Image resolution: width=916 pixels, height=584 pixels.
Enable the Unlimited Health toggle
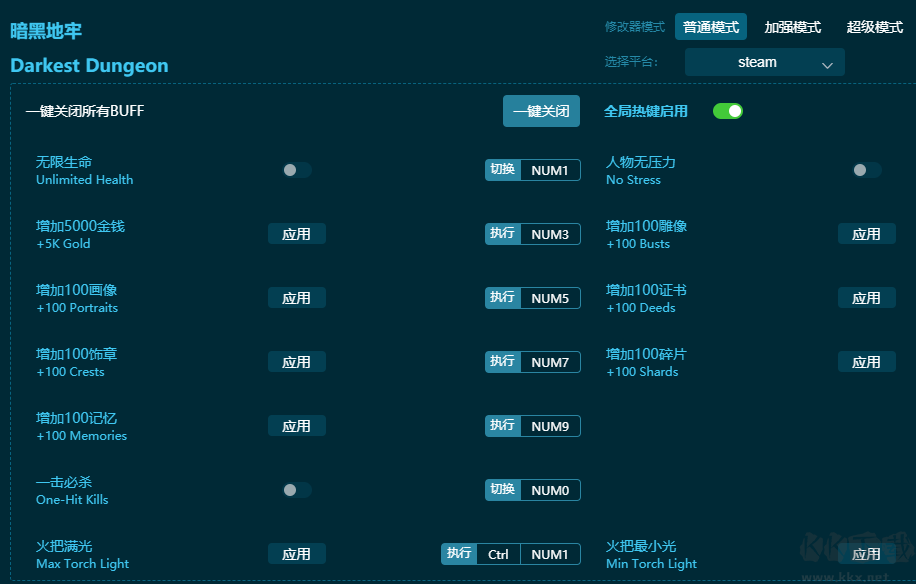point(296,170)
